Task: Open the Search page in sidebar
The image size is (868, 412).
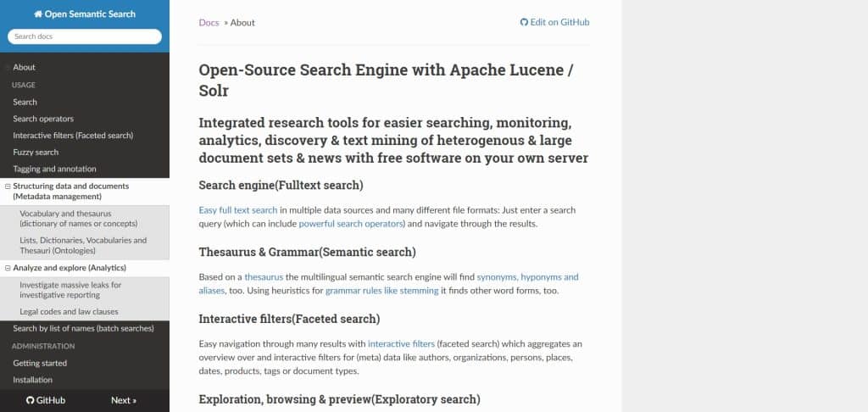Action: (x=25, y=103)
